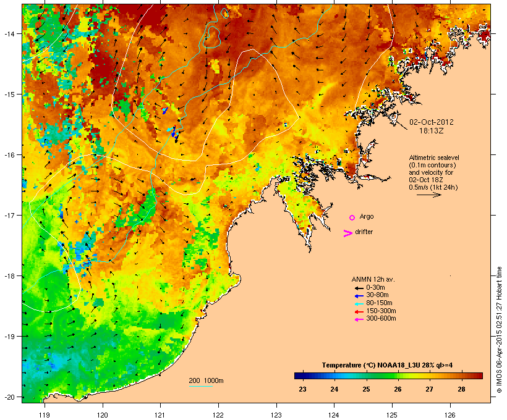Click the temperature colorbar near 28 degrees
This screenshot has height=420, width=507.
point(461,376)
